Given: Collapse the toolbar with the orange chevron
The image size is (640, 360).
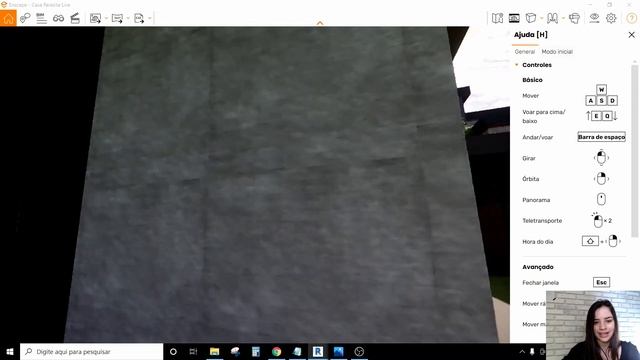Looking at the screenshot, I should pos(320,23).
